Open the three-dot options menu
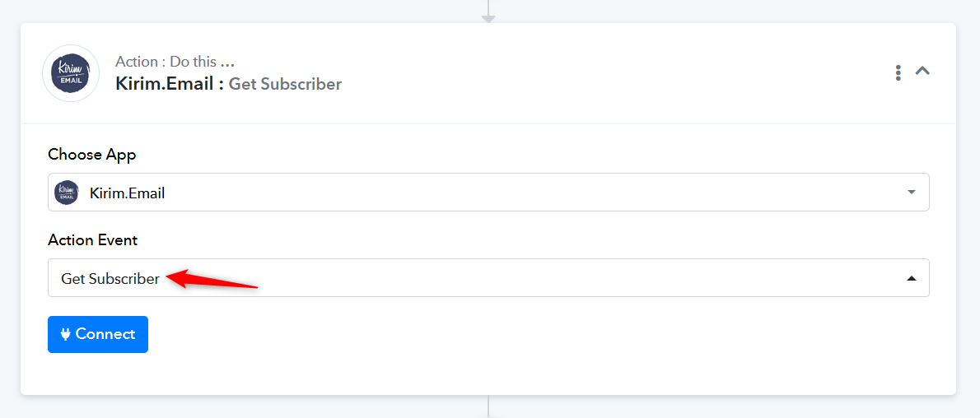 point(898,72)
